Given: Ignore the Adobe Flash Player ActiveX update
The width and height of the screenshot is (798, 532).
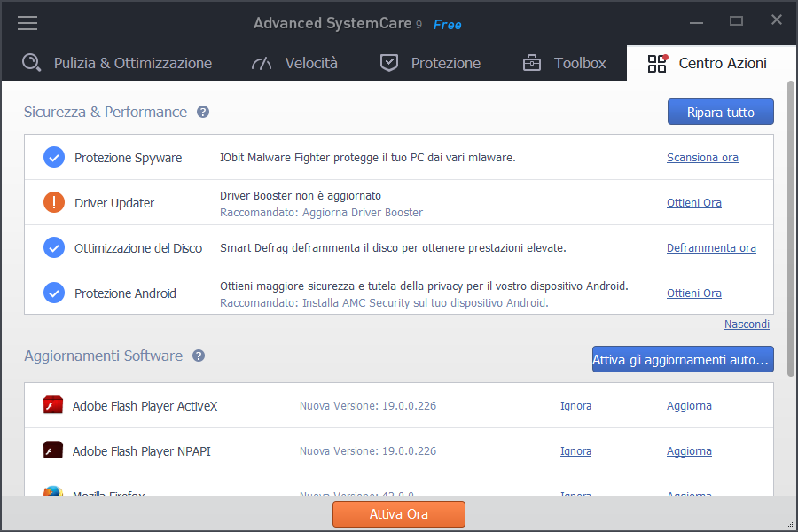Looking at the screenshot, I should click(575, 406).
